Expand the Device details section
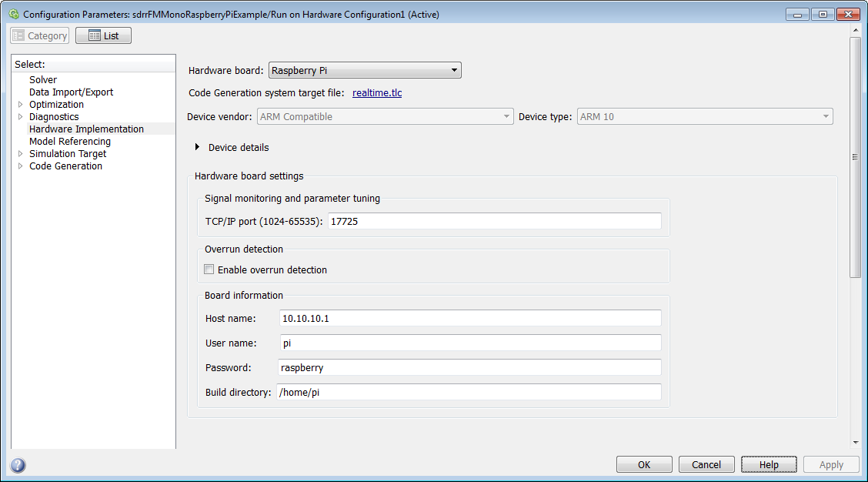The width and height of the screenshot is (868, 482). coord(198,147)
